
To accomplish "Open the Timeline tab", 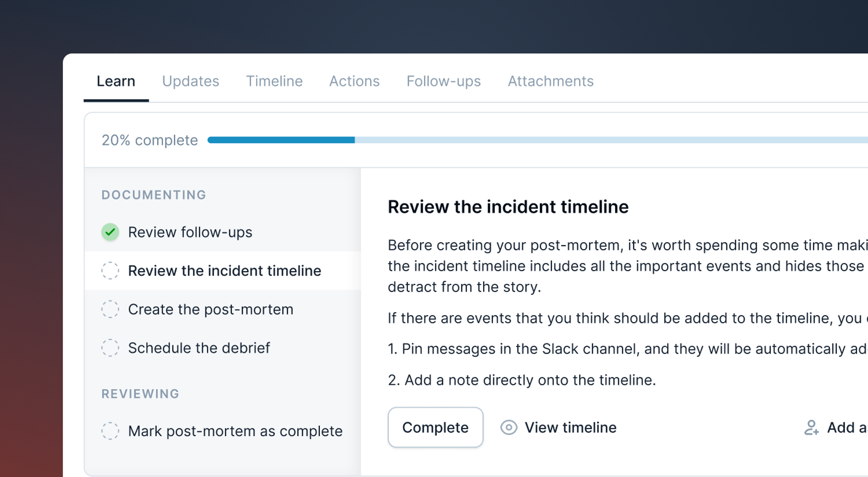I will coord(274,81).
